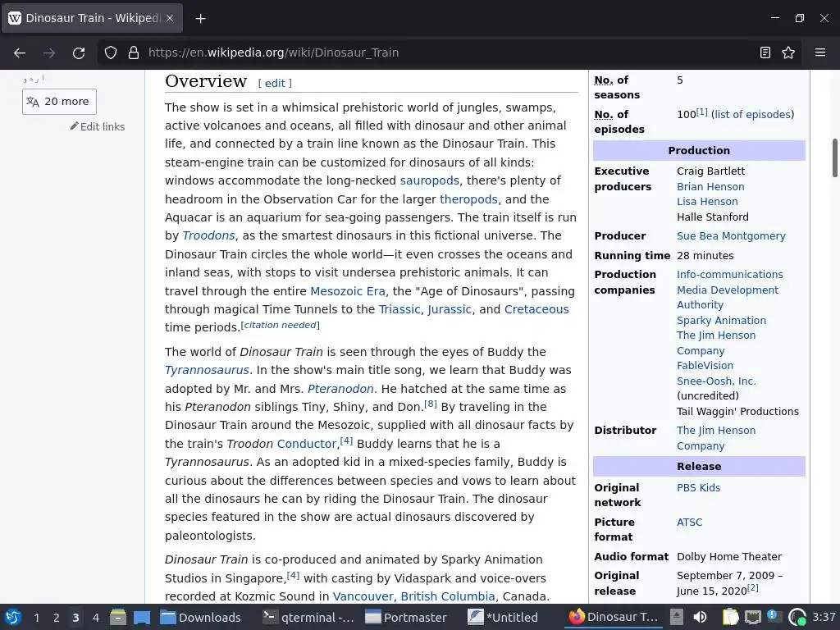This screenshot has width=840, height=630.
Task: Follow the Troodons link in Overview
Action: pyautogui.click(x=208, y=235)
